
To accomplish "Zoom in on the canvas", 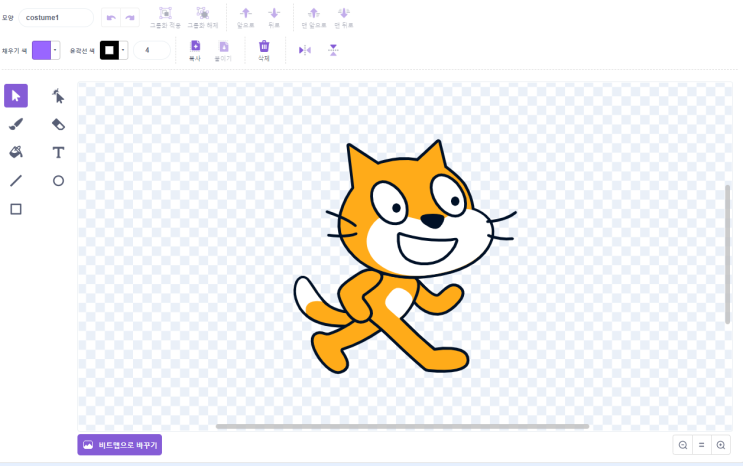I will [x=721, y=445].
